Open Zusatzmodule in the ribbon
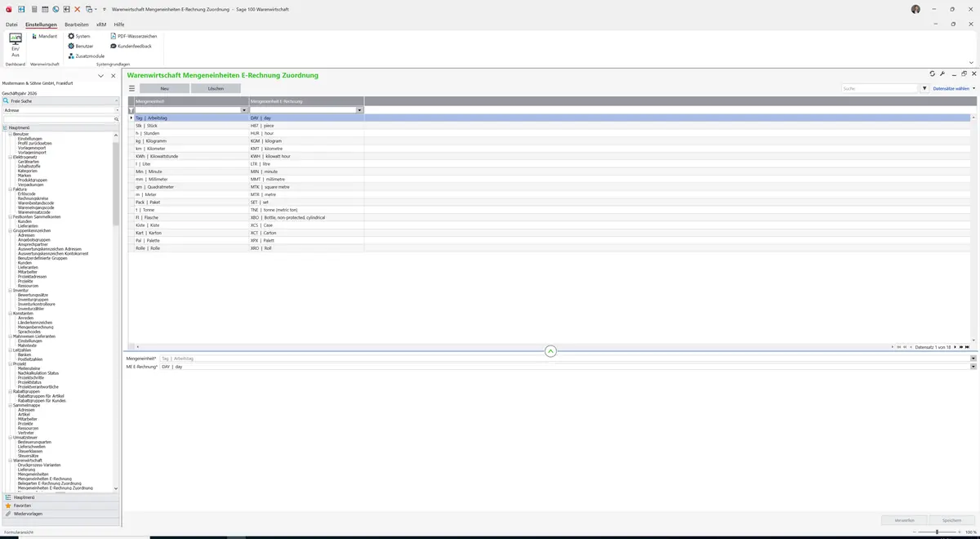Image resolution: width=980 pixels, height=539 pixels. click(87, 56)
